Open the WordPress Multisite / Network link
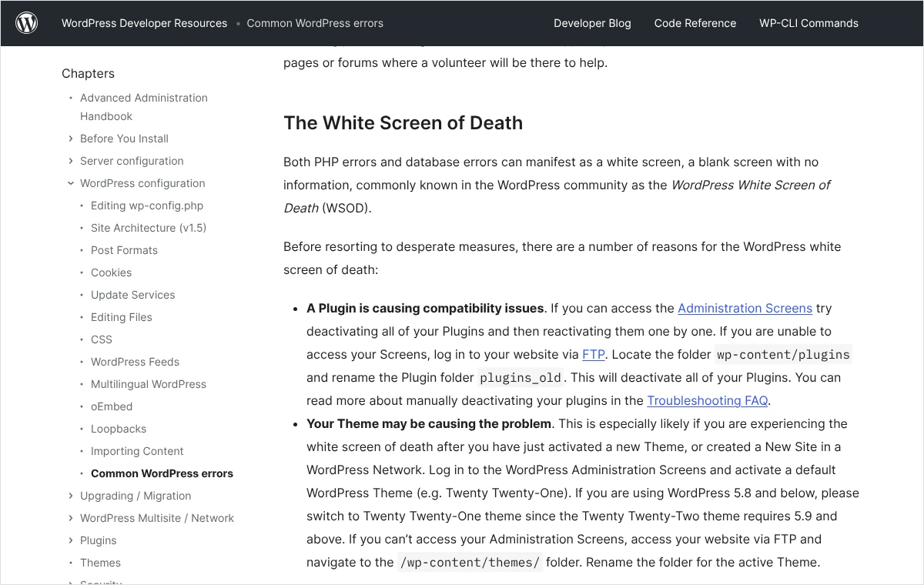This screenshot has width=924, height=585. 157,518
